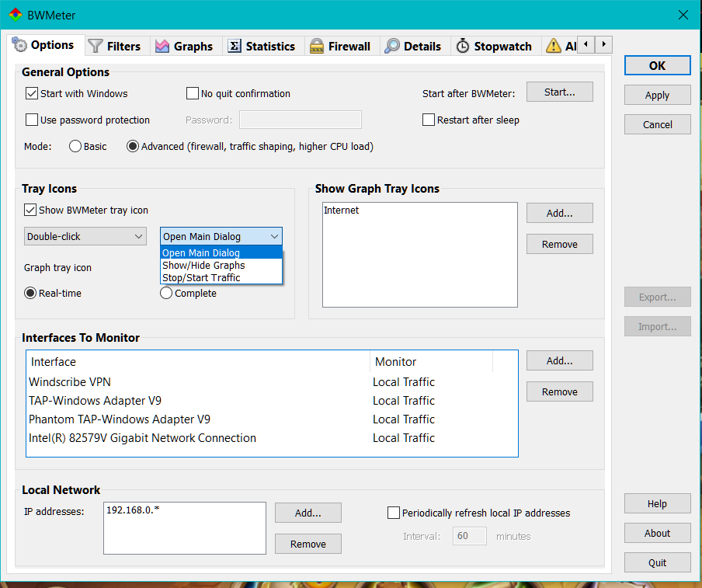The image size is (702, 588).
Task: Click Local Traffic for Windscribe VPN
Action: coord(403,382)
